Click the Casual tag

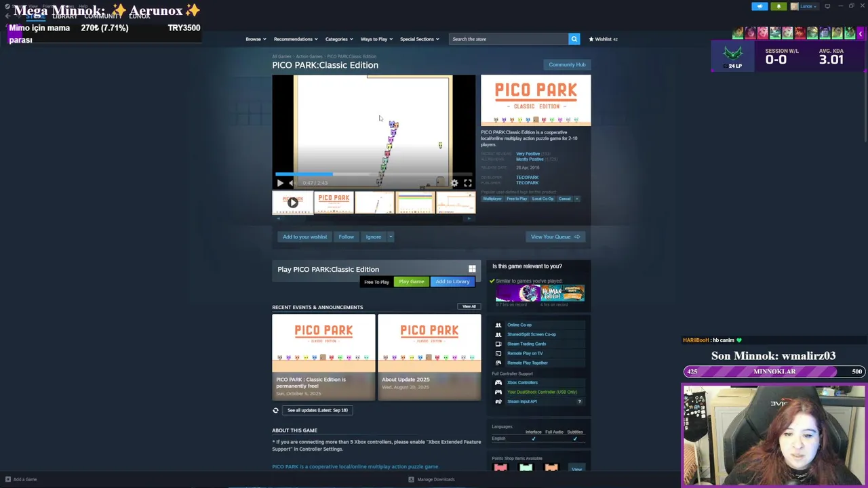coord(564,199)
